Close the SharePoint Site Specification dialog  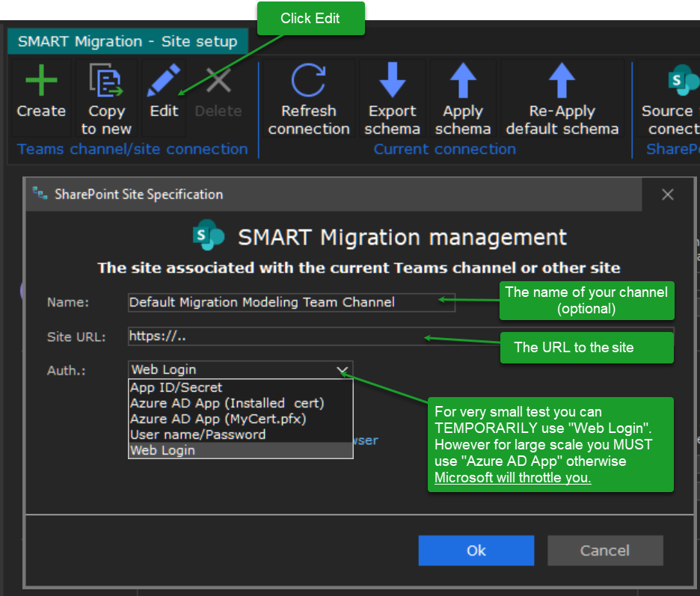pyautogui.click(x=667, y=194)
